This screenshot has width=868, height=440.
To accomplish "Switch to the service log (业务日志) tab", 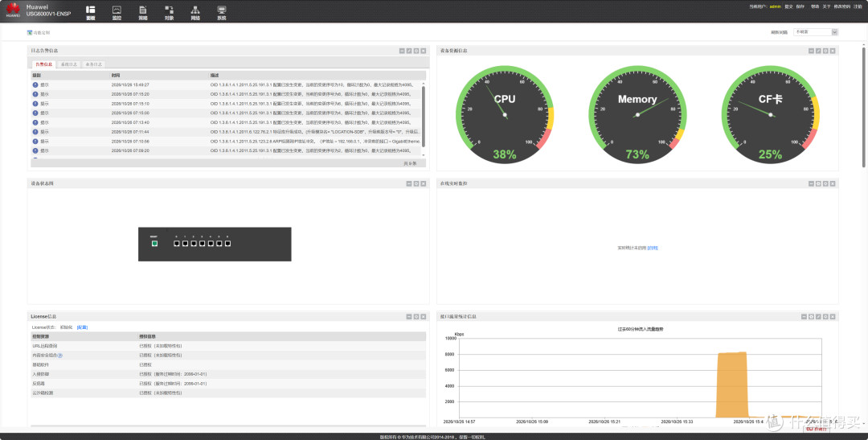I will click(x=93, y=64).
